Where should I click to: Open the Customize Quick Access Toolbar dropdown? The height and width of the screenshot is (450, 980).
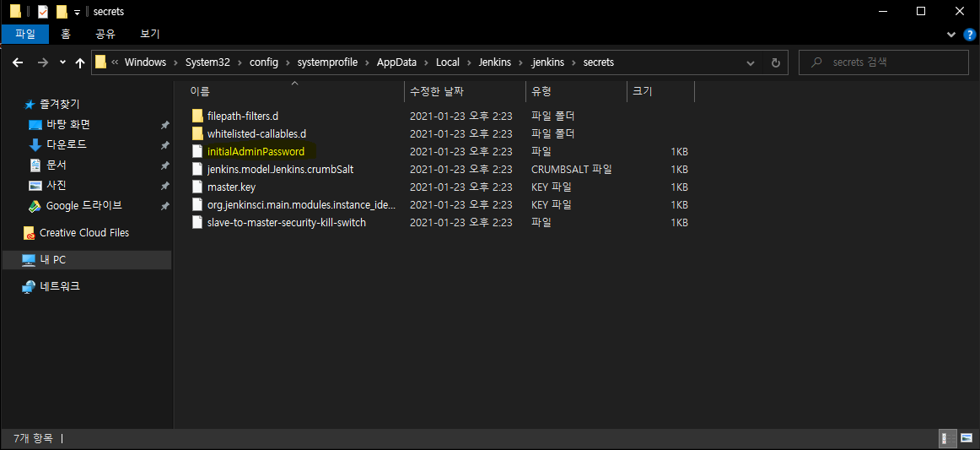point(76,12)
